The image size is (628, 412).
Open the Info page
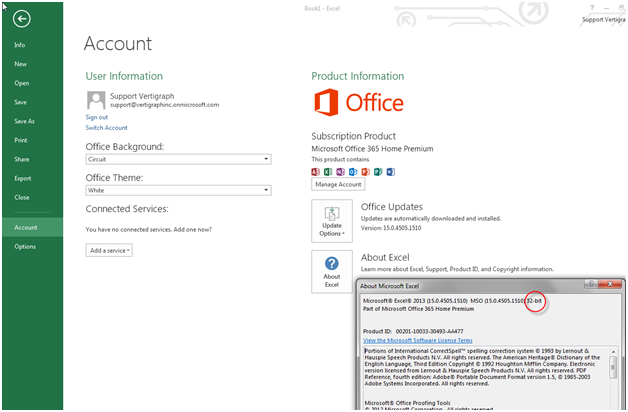pos(20,45)
